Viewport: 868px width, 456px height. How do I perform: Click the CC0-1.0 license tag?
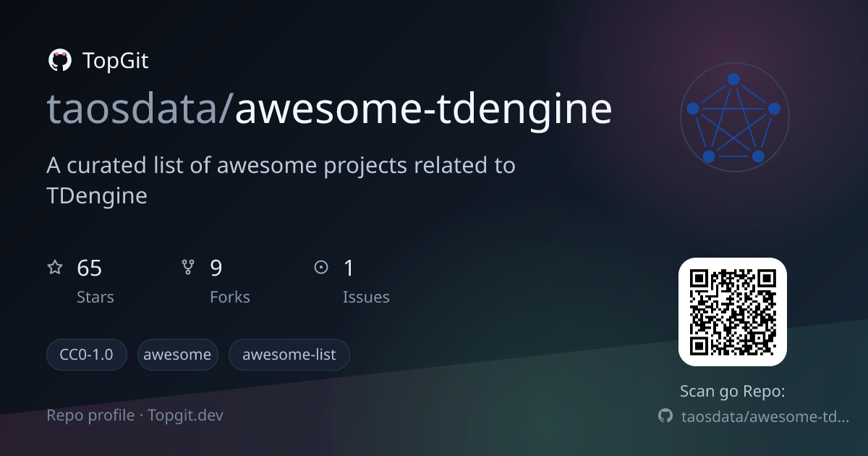(x=87, y=355)
